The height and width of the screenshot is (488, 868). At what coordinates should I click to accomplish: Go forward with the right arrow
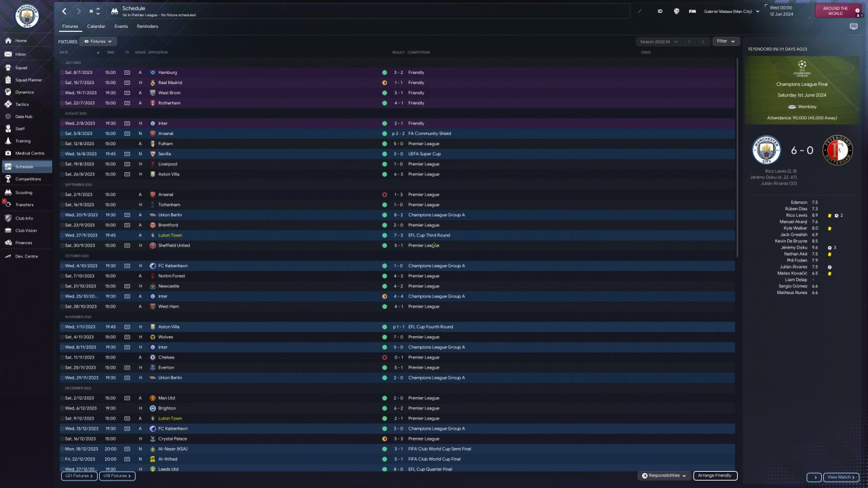tap(79, 12)
